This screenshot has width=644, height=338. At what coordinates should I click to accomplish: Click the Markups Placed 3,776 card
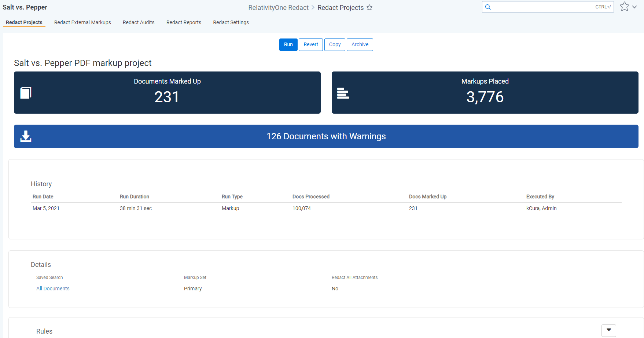point(485,92)
